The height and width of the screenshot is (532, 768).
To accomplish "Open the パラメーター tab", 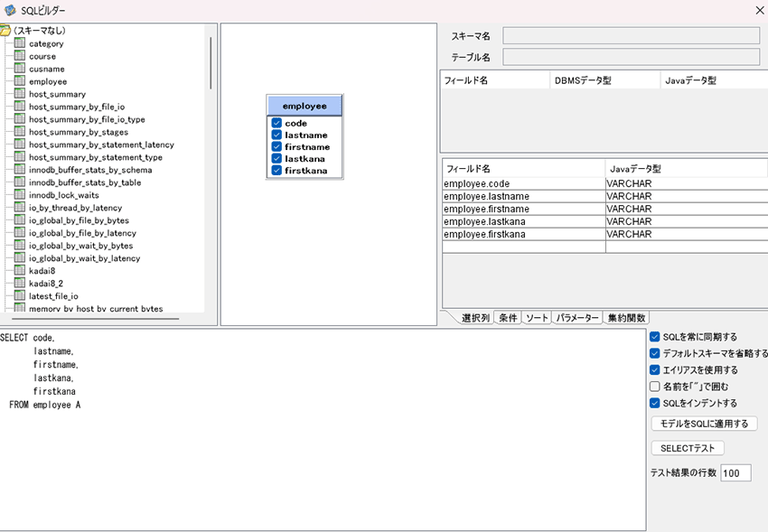I will [x=577, y=318].
